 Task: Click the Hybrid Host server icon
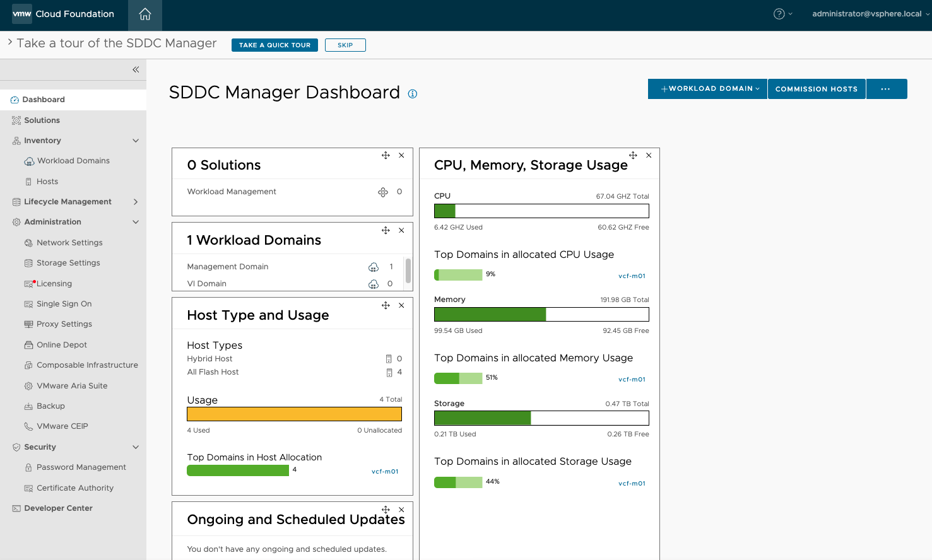click(389, 359)
